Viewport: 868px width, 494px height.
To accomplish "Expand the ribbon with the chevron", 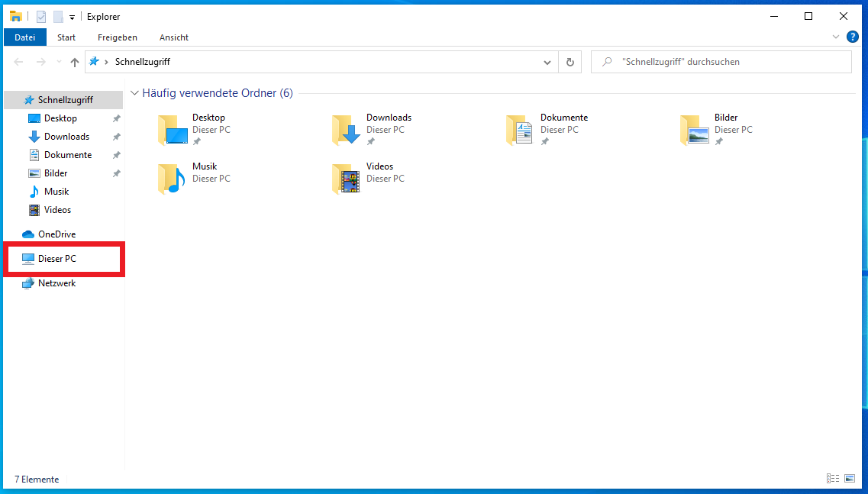I will pos(835,37).
